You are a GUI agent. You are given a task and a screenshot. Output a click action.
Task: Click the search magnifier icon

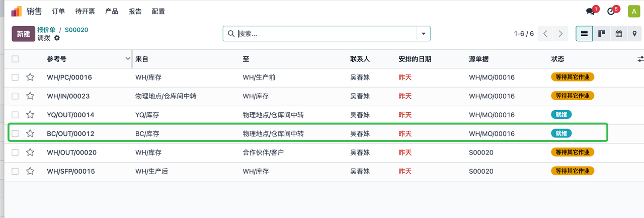[x=231, y=34]
